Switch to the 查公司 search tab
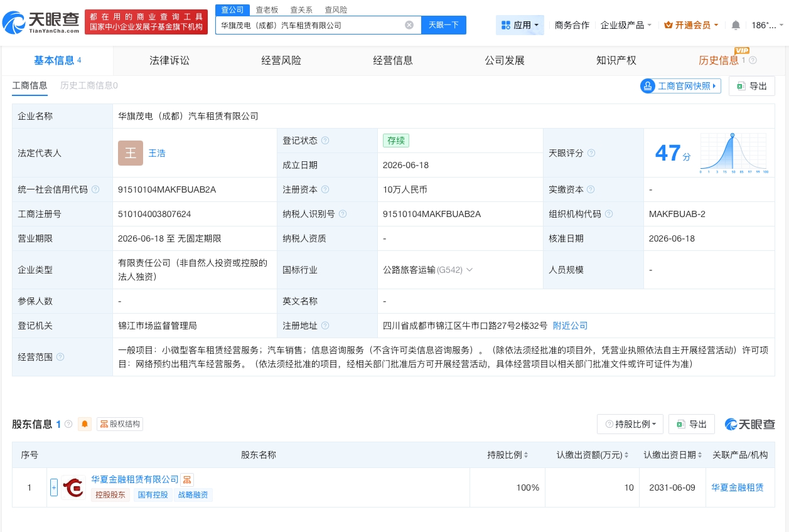Image resolution: width=789 pixels, height=532 pixels. pyautogui.click(x=232, y=9)
